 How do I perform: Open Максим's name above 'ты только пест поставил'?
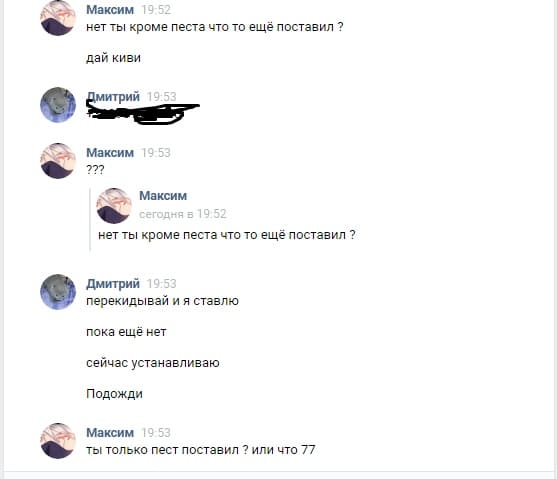(x=110, y=432)
